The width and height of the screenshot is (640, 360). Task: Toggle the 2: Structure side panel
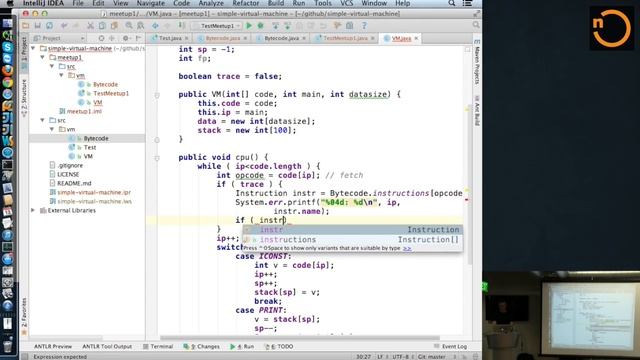point(24,98)
